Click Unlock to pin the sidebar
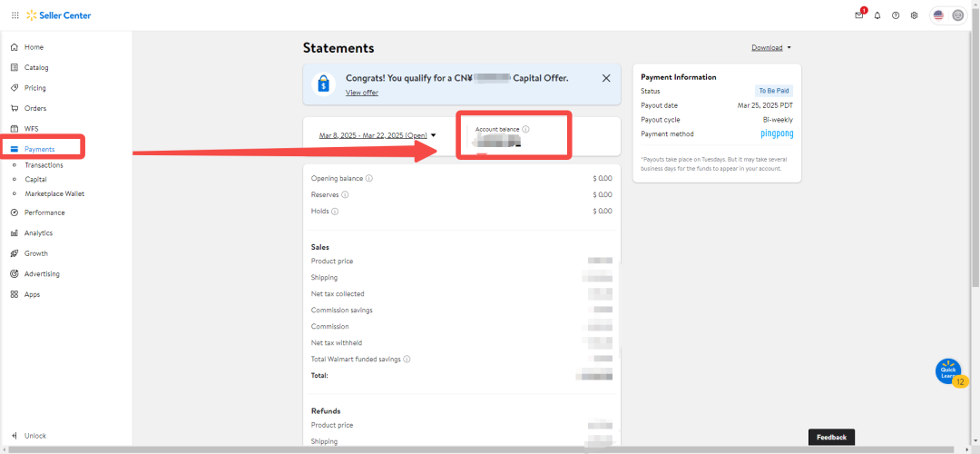 pyautogui.click(x=34, y=436)
